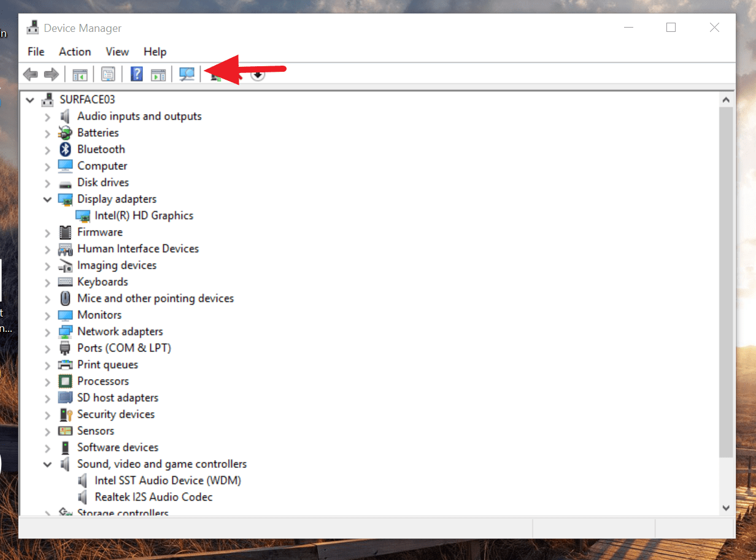Open the View menu

coord(117,52)
